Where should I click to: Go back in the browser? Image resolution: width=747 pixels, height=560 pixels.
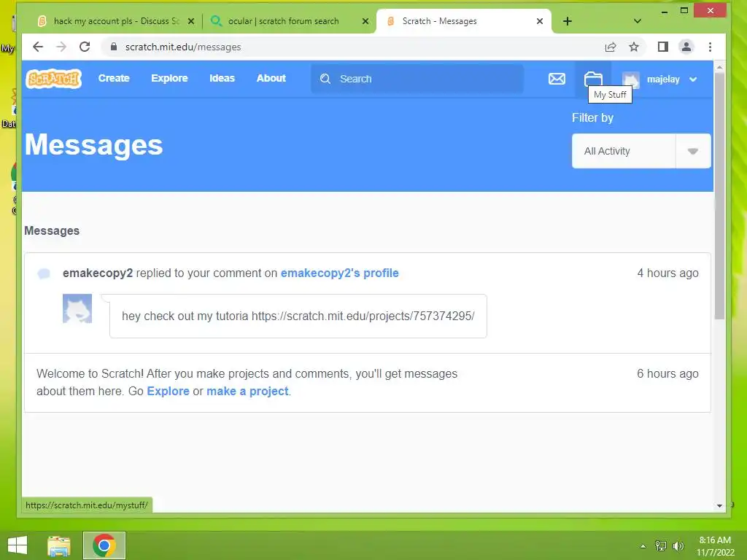(x=38, y=47)
